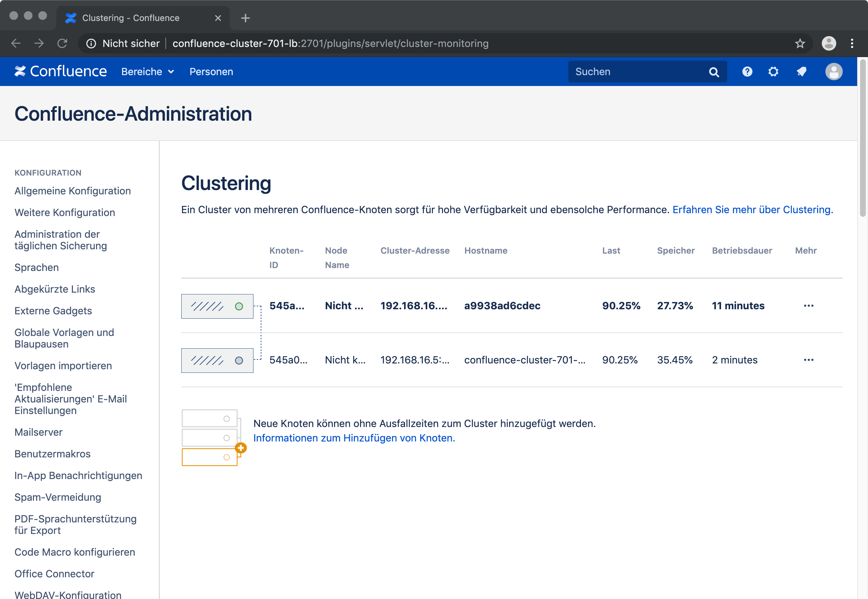Bookmark page with the star icon
868x599 pixels.
800,43
